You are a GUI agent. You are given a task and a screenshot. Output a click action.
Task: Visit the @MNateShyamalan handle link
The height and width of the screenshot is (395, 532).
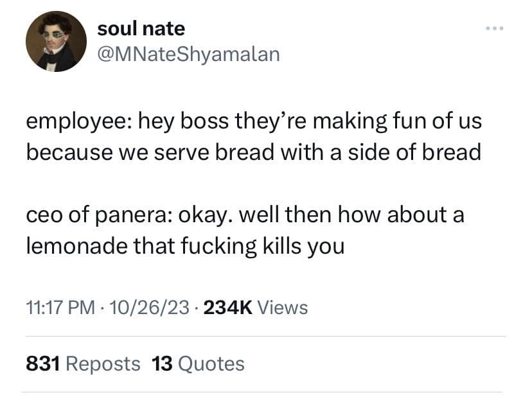(x=188, y=54)
